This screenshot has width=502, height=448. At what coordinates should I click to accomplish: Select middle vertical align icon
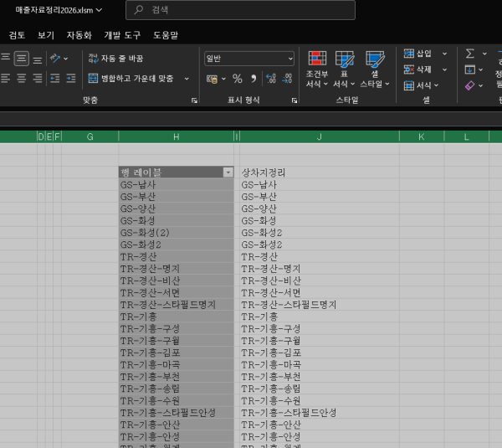click(22, 59)
